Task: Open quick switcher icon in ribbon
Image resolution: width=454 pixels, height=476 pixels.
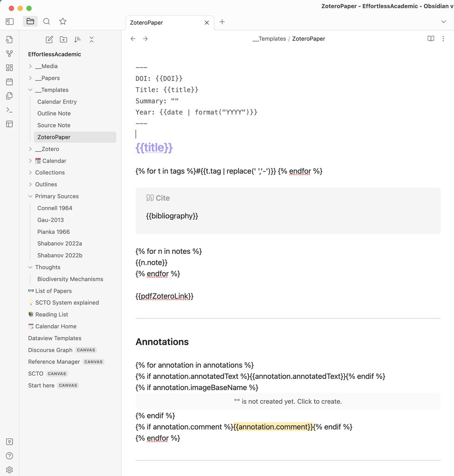Action: [10, 39]
